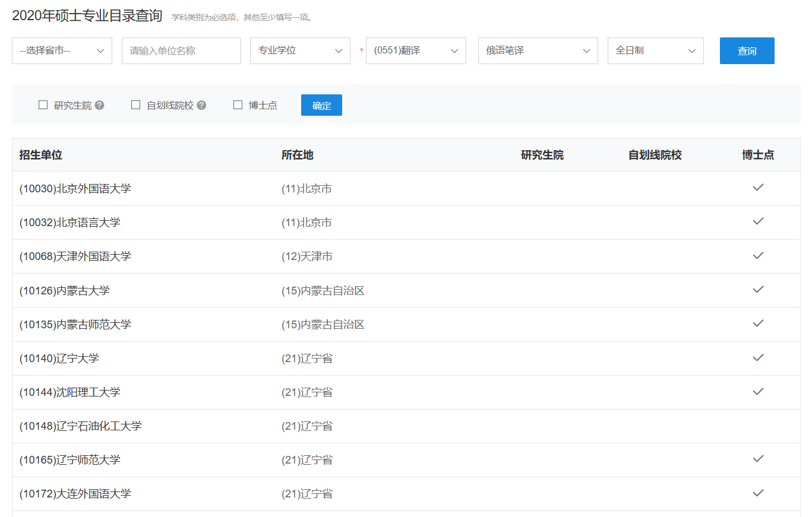Focus the 请输入单位名称 input field

181,50
